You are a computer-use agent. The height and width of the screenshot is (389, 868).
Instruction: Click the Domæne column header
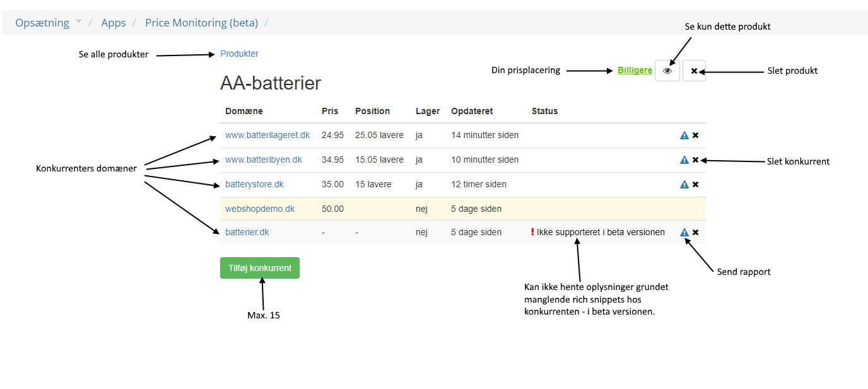click(244, 111)
